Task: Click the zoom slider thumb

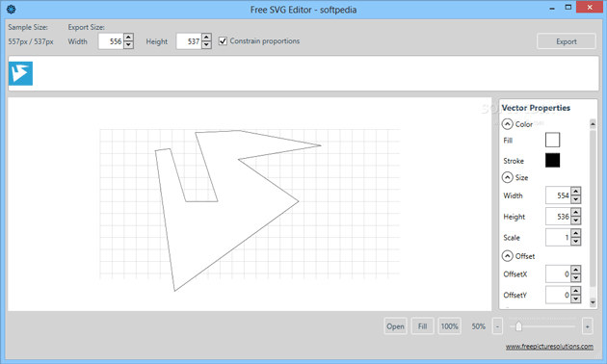Action: pyautogui.click(x=518, y=326)
